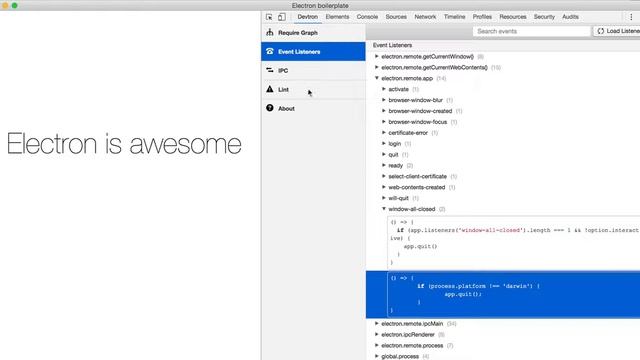The image size is (640, 360).
Task: Click the Lint warning triangle icon
Action: click(x=270, y=89)
